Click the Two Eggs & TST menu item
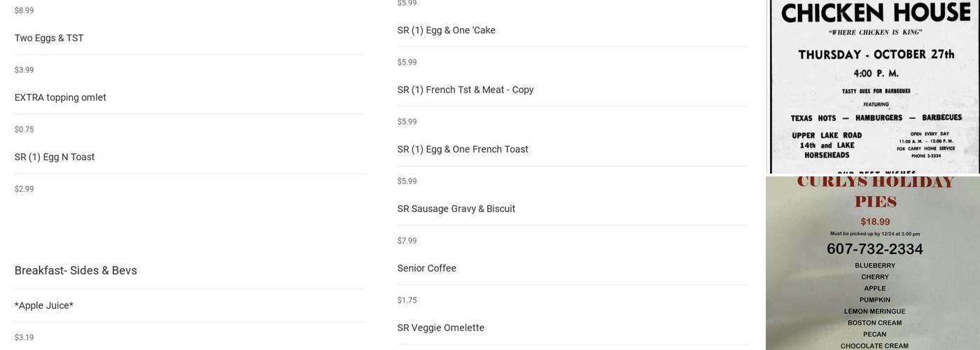980x350 pixels. click(49, 38)
